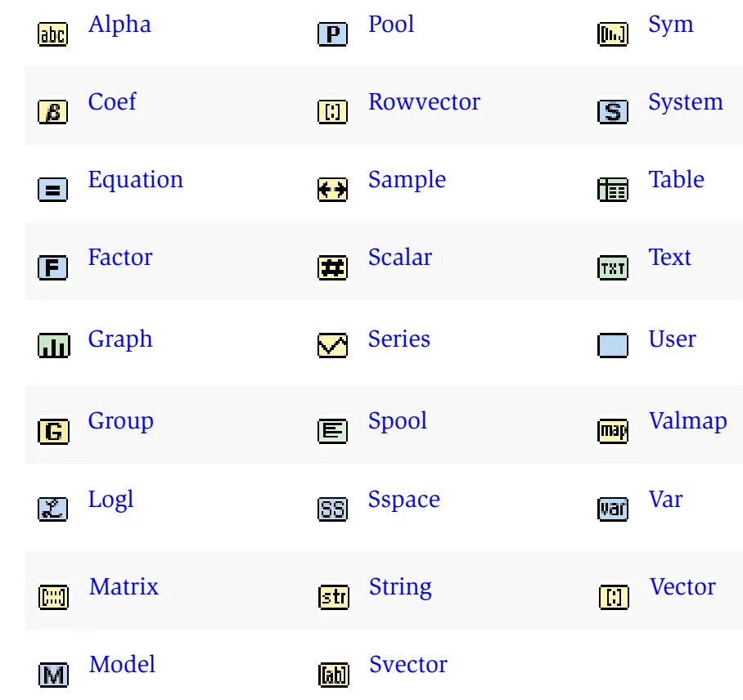Go to the Svector link
This screenshot has width=743, height=700.
(x=408, y=665)
